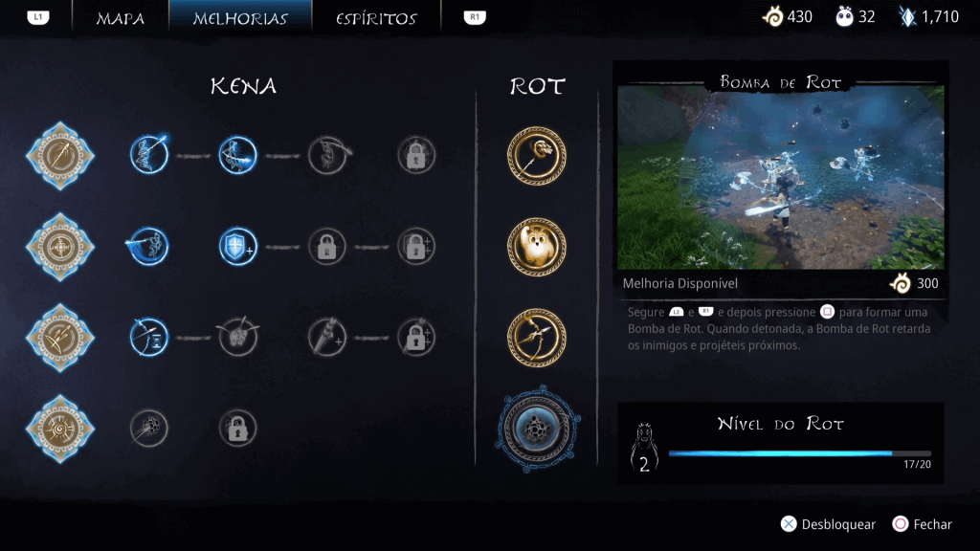Click the L1 previous tab indicator

tap(38, 17)
